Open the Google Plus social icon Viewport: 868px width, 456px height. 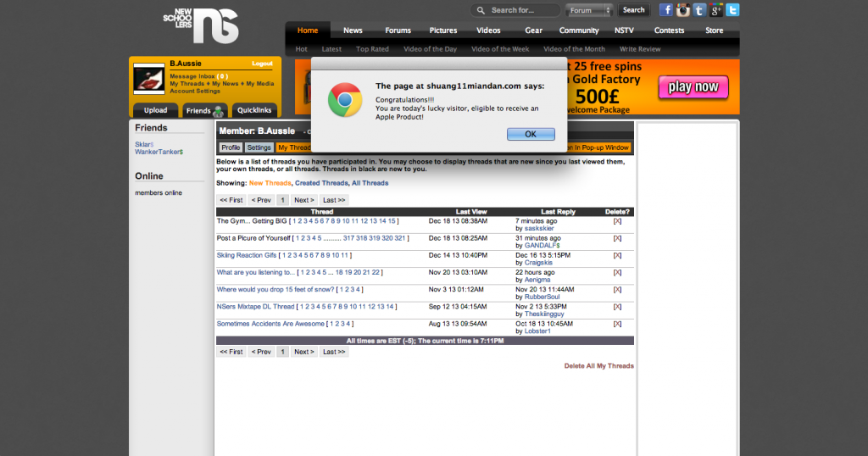click(x=715, y=10)
